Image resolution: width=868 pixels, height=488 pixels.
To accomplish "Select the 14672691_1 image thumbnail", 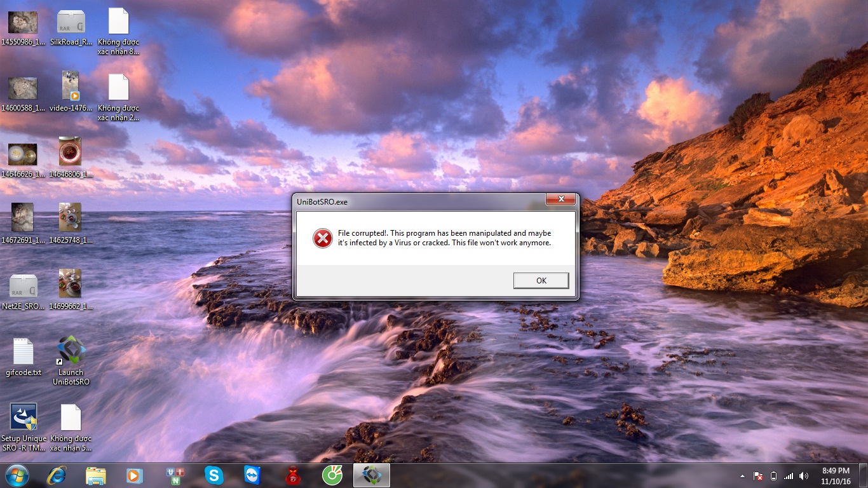I will 23,224.
